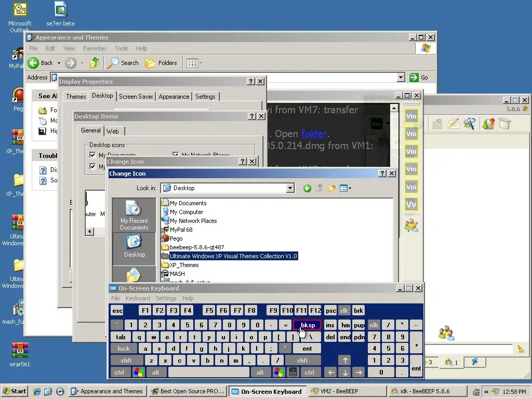Open Back history dropdown arrow in Explorer toolbar
The height and width of the screenshot is (399, 532).
[59, 63]
